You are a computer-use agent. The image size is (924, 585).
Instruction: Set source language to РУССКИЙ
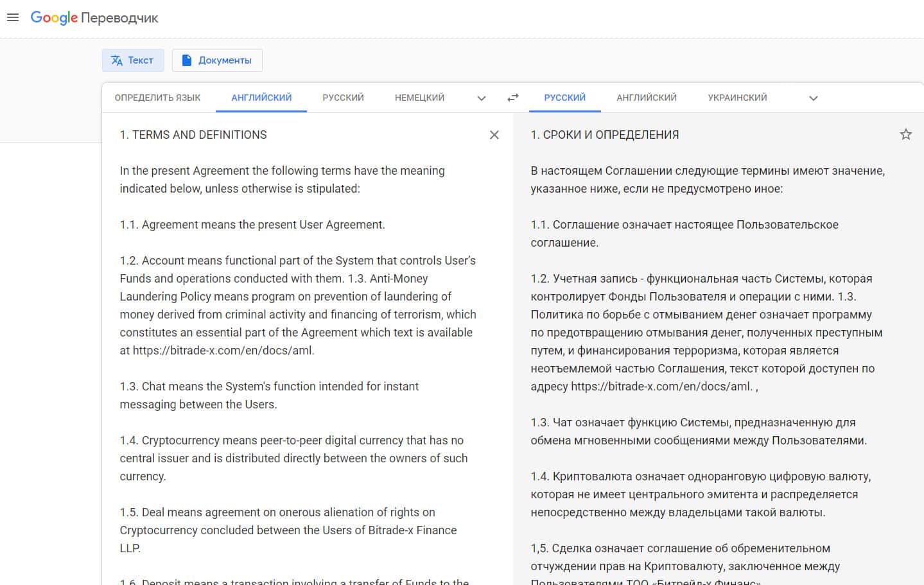pos(343,98)
